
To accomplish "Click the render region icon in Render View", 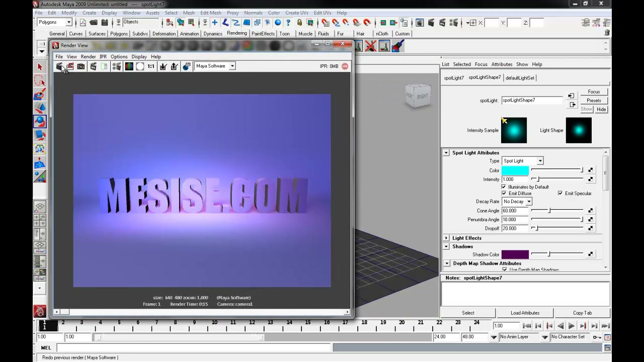I will [70, 66].
